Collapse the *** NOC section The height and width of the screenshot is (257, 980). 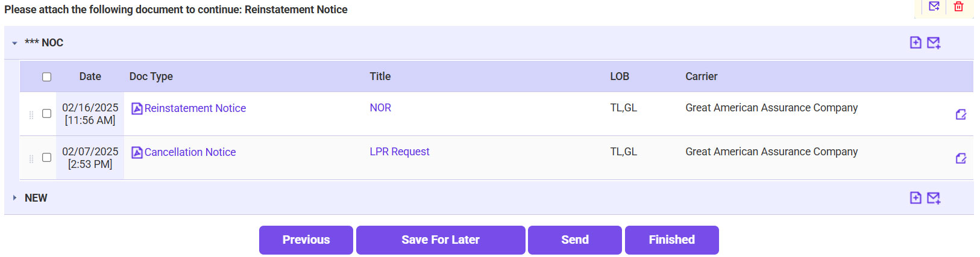[14, 43]
